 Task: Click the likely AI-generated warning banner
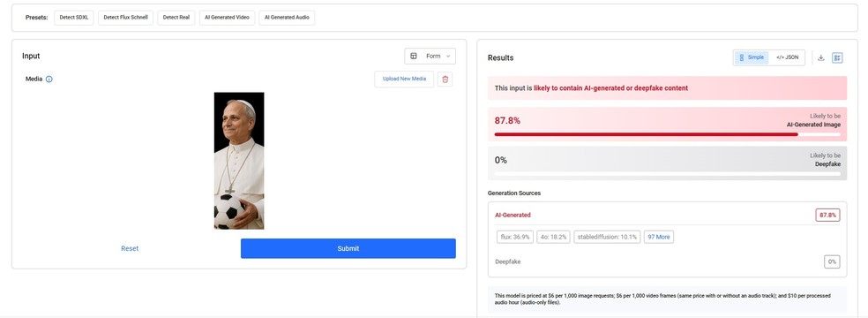tap(667, 88)
